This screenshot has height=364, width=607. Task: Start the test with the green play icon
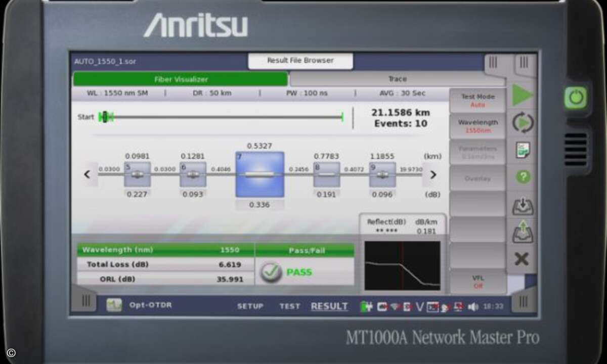[523, 96]
